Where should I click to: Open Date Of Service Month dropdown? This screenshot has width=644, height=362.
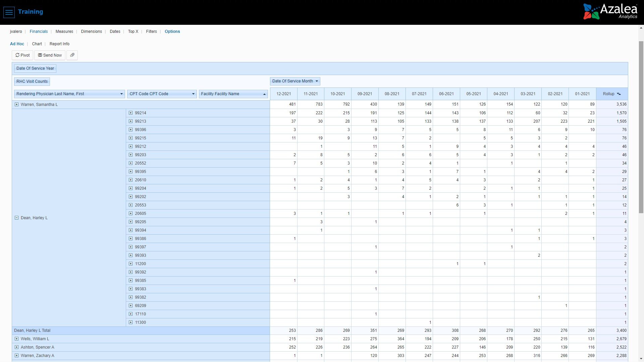point(316,81)
